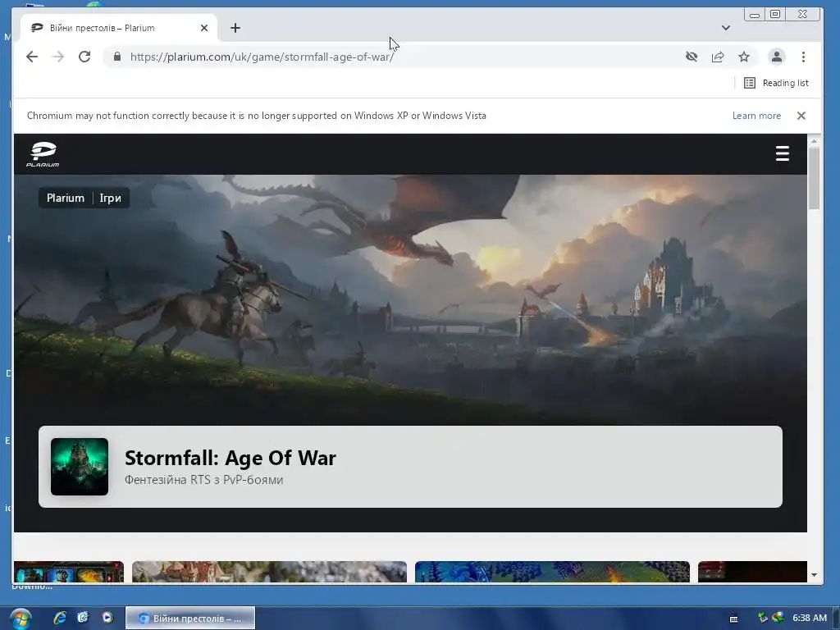Dismiss the Chromium unsupported warning bar
This screenshot has width=840, height=630.
pos(801,116)
